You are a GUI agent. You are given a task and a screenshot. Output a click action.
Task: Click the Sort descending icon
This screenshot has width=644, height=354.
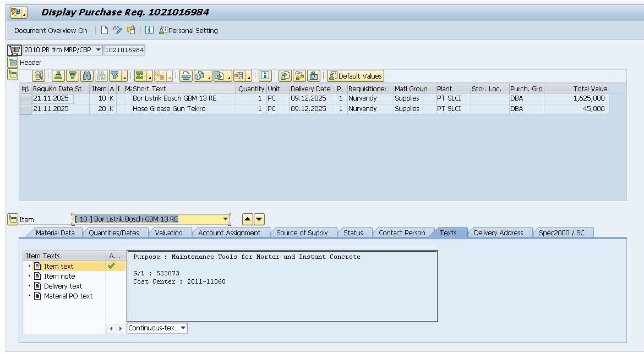[73, 76]
